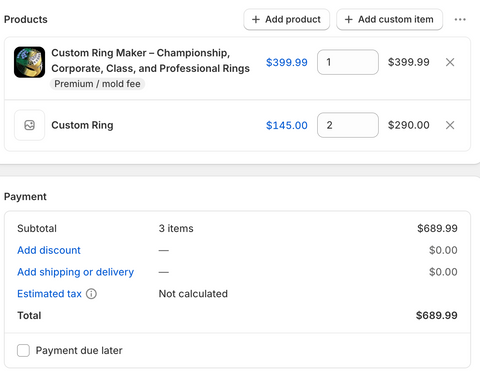Remove the Custom Ring line item
The height and width of the screenshot is (373, 480).
click(x=450, y=125)
